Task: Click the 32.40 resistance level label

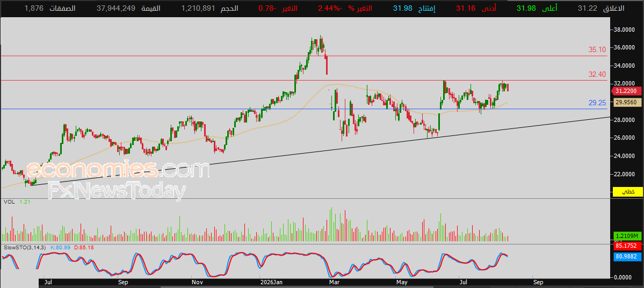Action: pyautogui.click(x=597, y=74)
